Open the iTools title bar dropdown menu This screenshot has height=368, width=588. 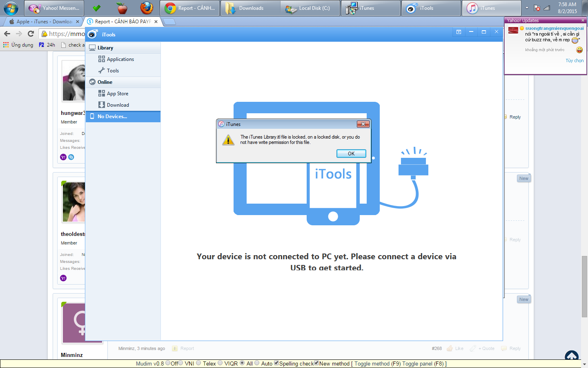click(x=459, y=32)
